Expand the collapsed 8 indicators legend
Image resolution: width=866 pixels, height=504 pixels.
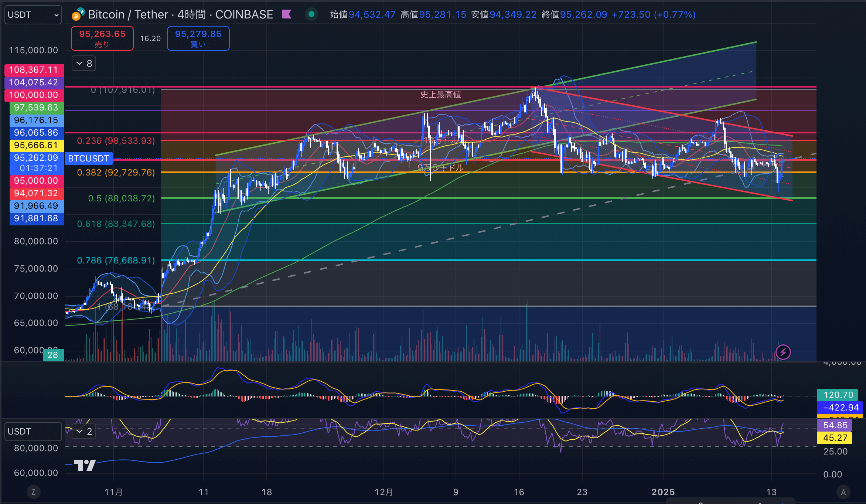(x=84, y=64)
